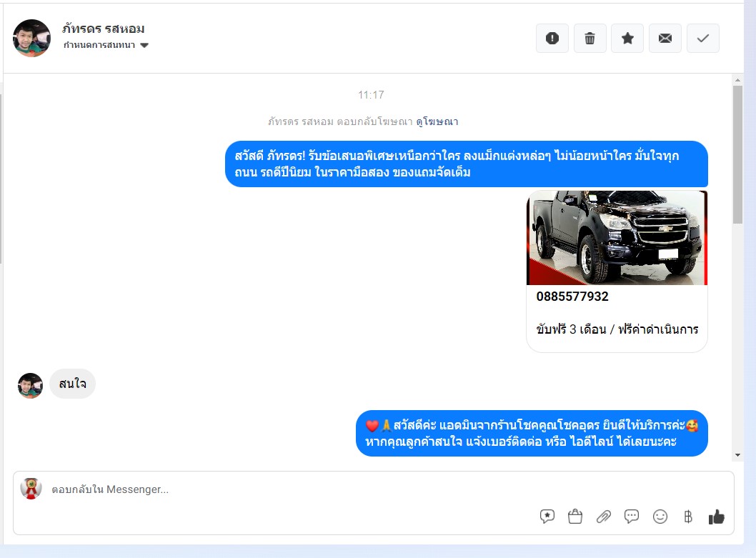Expand the กำหนดการสนทนา dropdown
The width and height of the screenshot is (756, 558).
pos(106,46)
